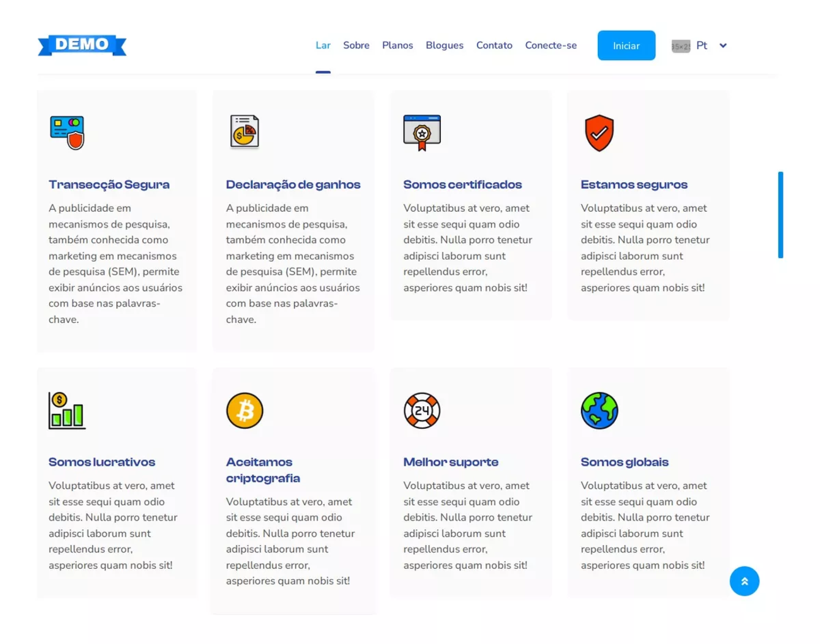Open the Planos menu item
The height and width of the screenshot is (644, 820).
[397, 45]
